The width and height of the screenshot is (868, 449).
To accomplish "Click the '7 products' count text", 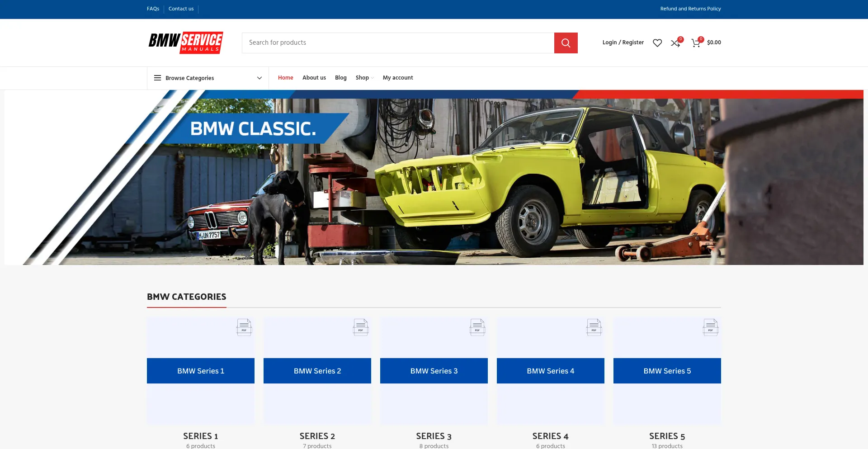I will 317,446.
